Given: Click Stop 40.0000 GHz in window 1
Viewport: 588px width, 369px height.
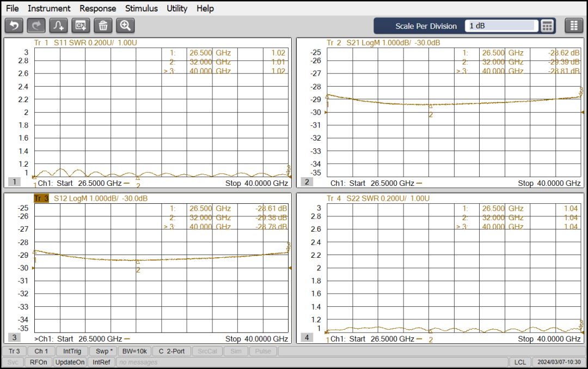Looking at the screenshot, I should click(x=256, y=183).
